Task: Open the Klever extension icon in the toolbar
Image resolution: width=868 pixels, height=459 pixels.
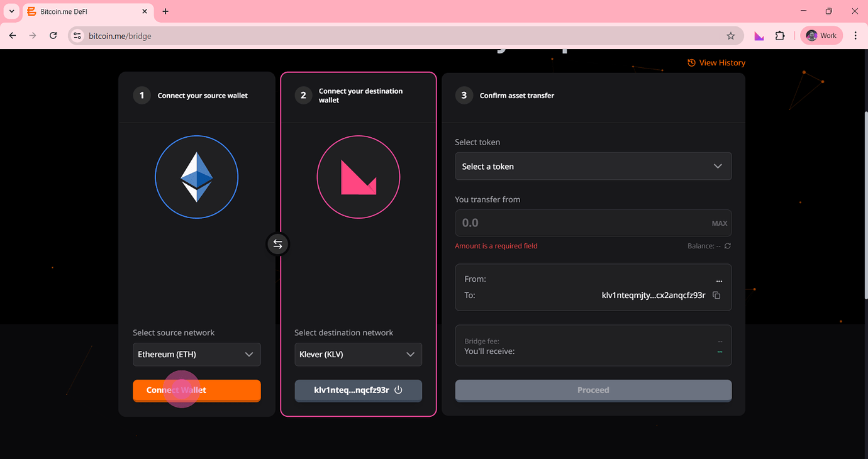Action: click(759, 36)
